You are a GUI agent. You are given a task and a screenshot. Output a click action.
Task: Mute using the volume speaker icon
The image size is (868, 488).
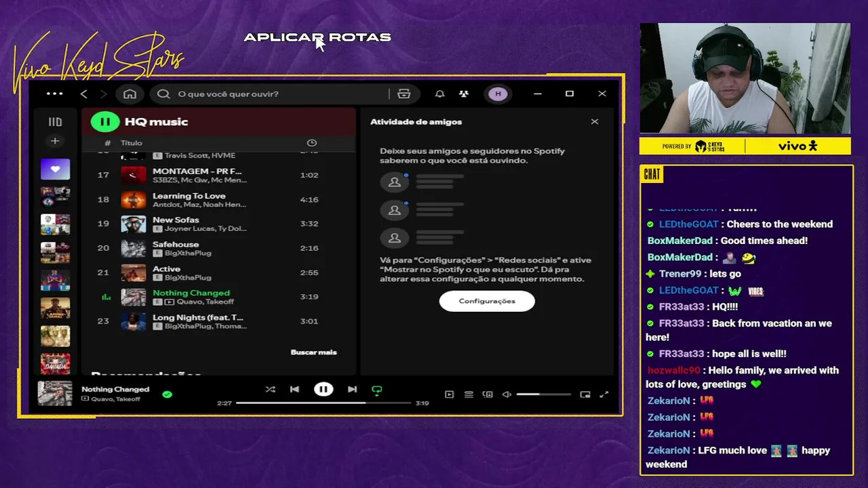507,394
